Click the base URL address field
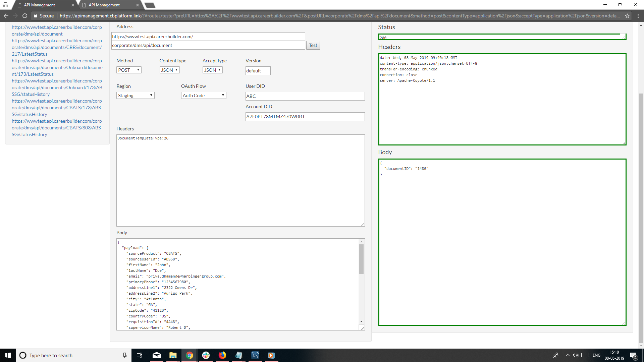Image resolution: width=644 pixels, height=362 pixels. pyautogui.click(x=208, y=37)
